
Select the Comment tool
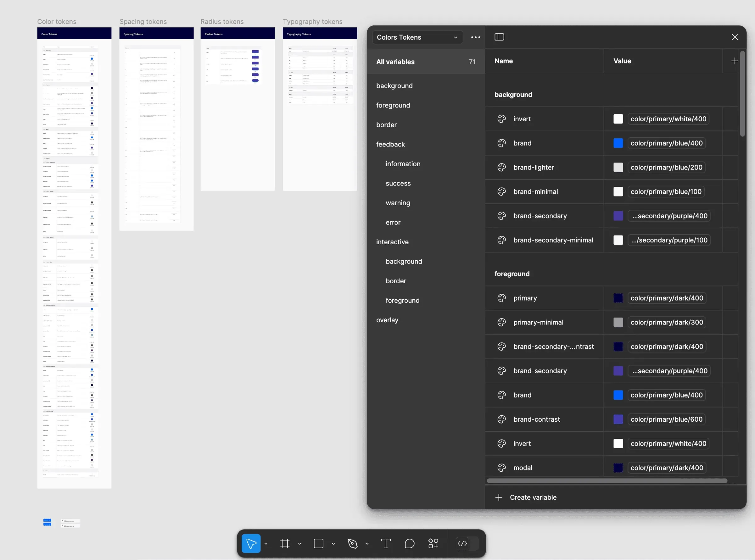[x=409, y=543]
